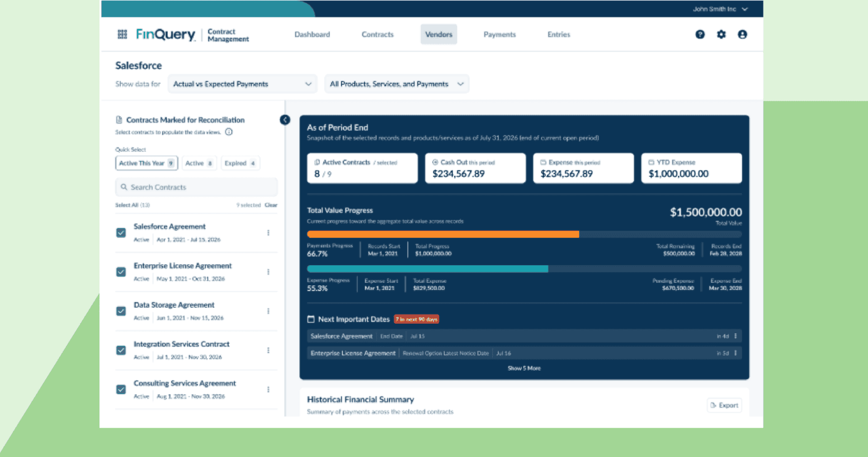
Task: Click the $1,500,000.00 total value
Action: (x=706, y=212)
